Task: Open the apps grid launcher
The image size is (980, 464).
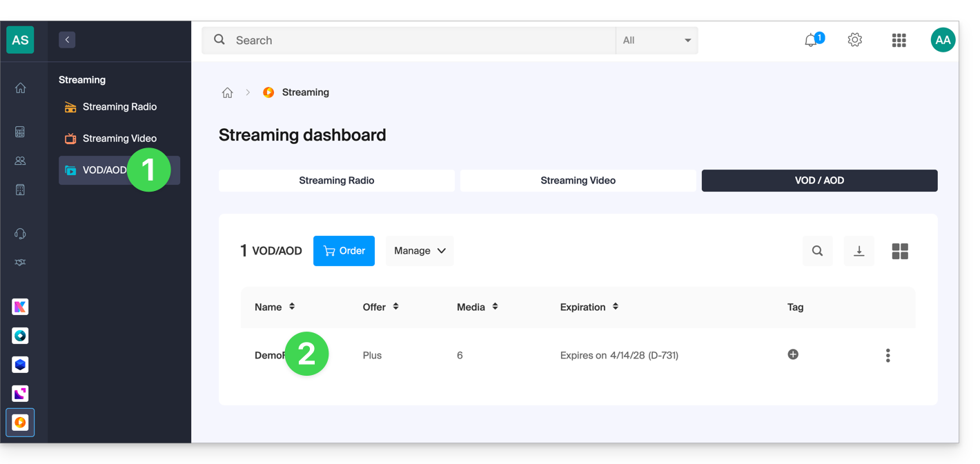Action: [x=899, y=41]
